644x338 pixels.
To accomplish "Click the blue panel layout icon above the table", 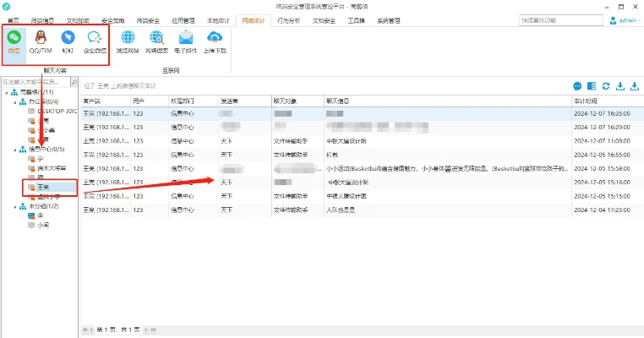I will click(592, 86).
